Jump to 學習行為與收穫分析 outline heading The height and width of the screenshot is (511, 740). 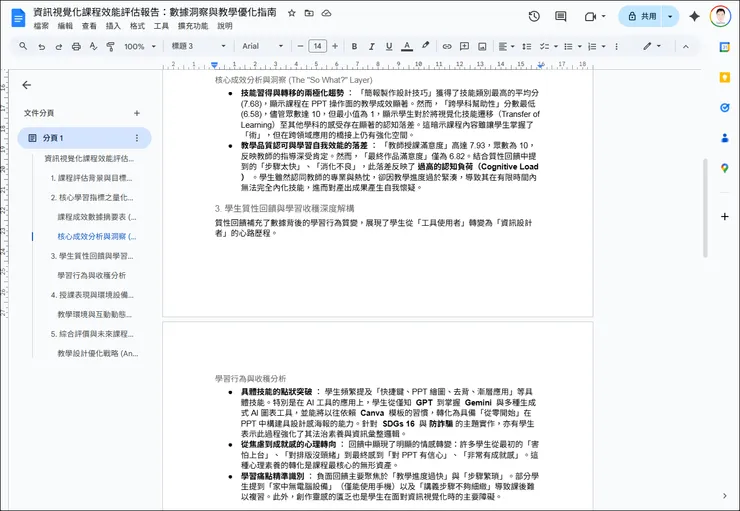coord(92,275)
